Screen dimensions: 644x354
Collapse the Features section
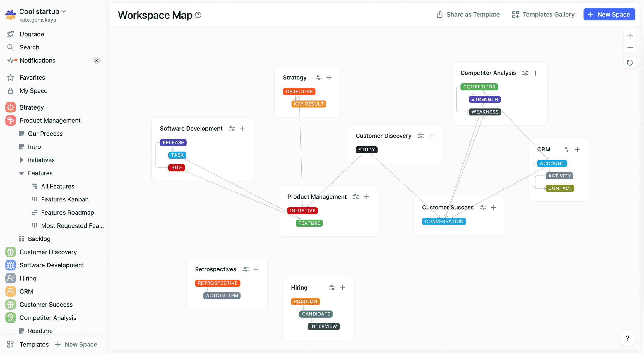click(21, 173)
